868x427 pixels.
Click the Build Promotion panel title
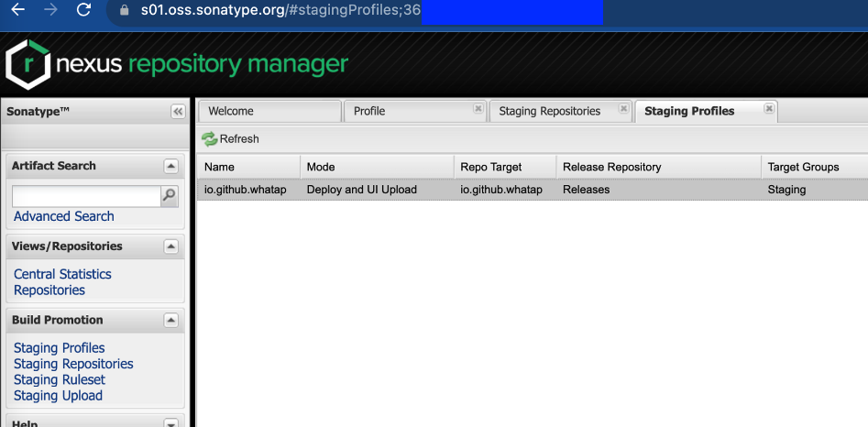pyautogui.click(x=58, y=320)
